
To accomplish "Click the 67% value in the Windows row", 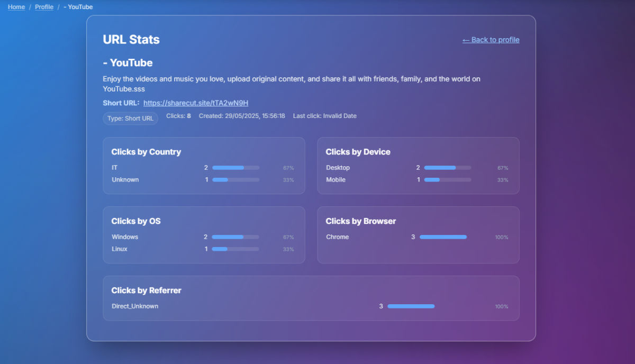I will pyautogui.click(x=288, y=238).
